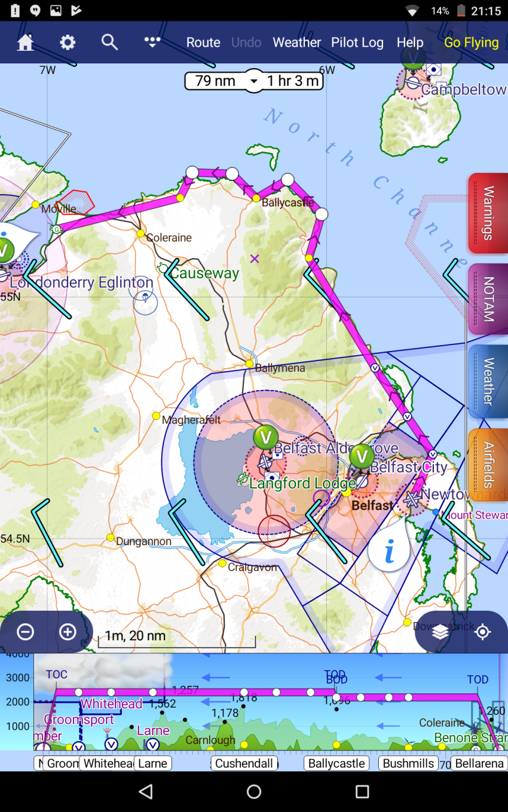The width and height of the screenshot is (508, 812).
Task: Open the search magnifier icon
Action: (109, 42)
